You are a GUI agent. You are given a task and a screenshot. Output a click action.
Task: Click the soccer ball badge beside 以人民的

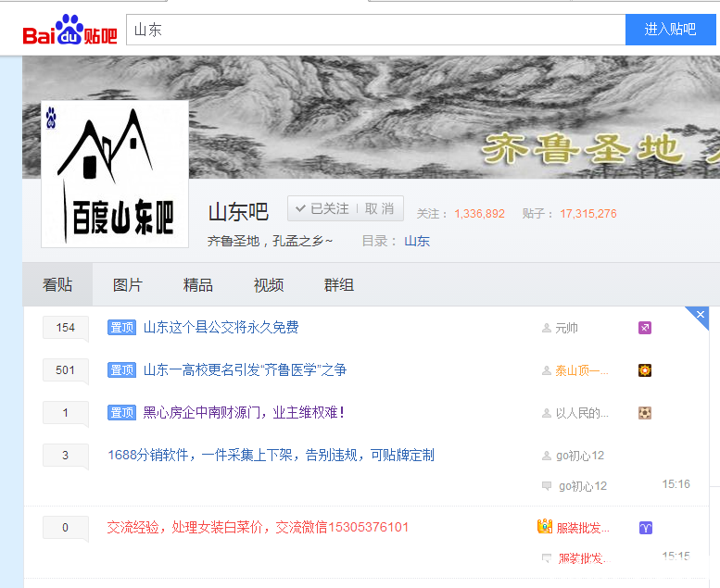pos(645,413)
